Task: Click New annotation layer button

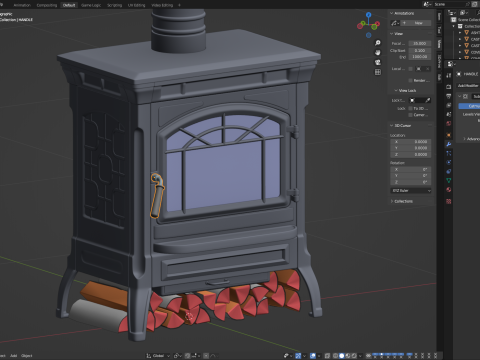Action: [416, 23]
